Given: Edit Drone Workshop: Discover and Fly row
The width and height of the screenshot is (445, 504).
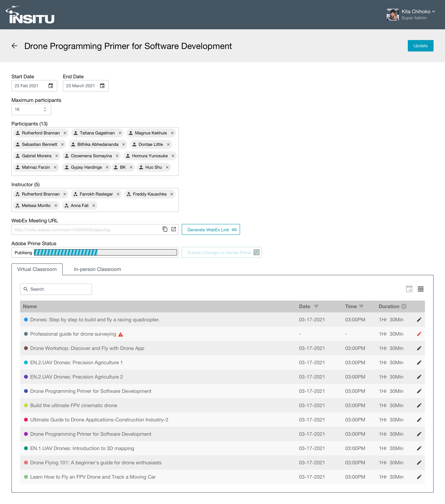Looking at the screenshot, I should point(419,348).
